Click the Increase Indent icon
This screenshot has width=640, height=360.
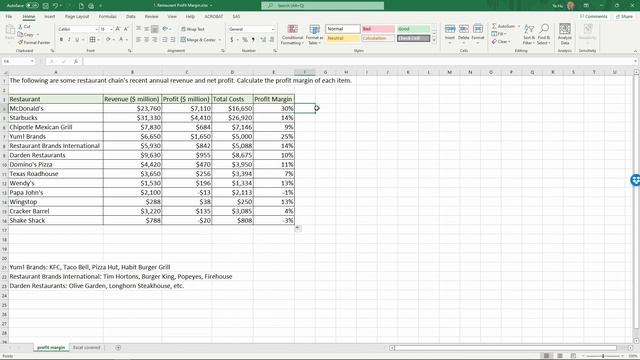point(173,40)
